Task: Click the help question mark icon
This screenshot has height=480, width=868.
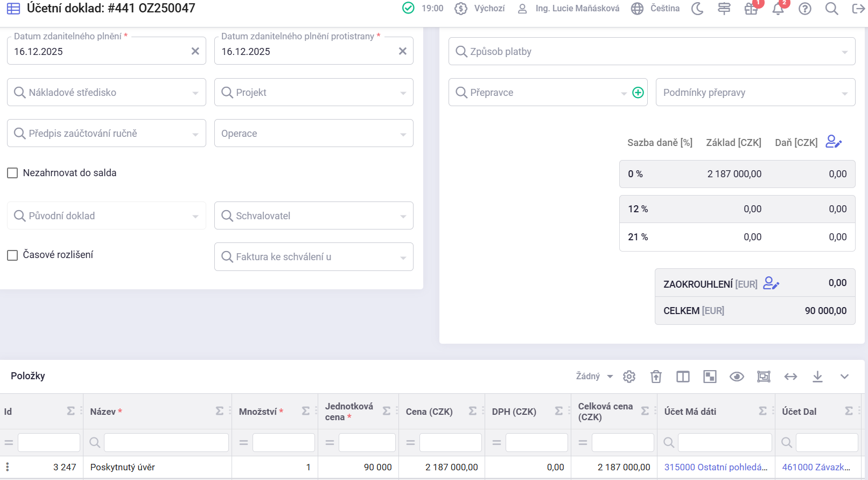Action: pyautogui.click(x=805, y=9)
